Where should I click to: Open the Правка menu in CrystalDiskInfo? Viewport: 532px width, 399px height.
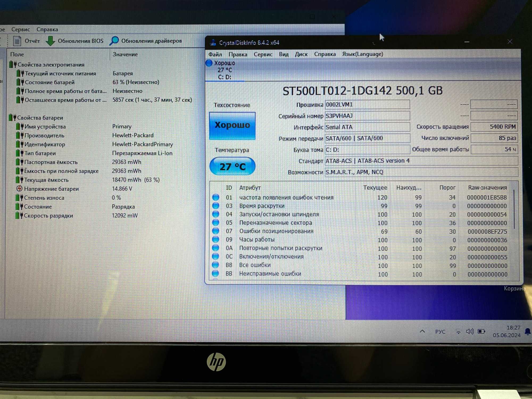(x=238, y=54)
